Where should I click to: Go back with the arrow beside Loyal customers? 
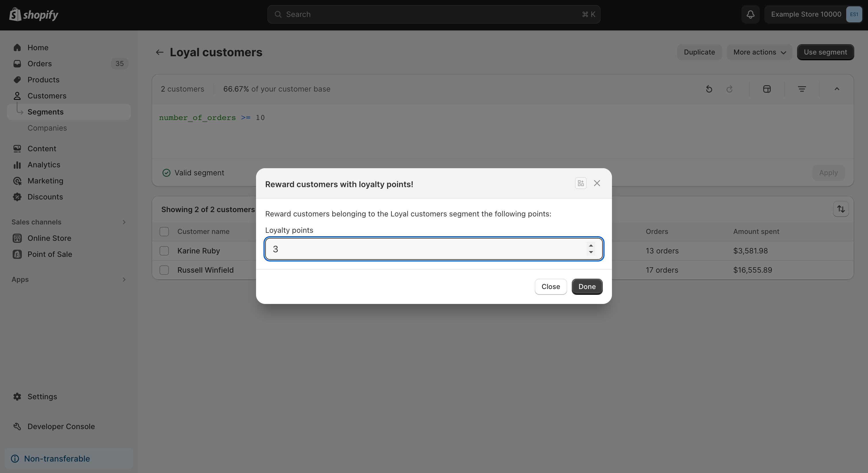pyautogui.click(x=159, y=52)
